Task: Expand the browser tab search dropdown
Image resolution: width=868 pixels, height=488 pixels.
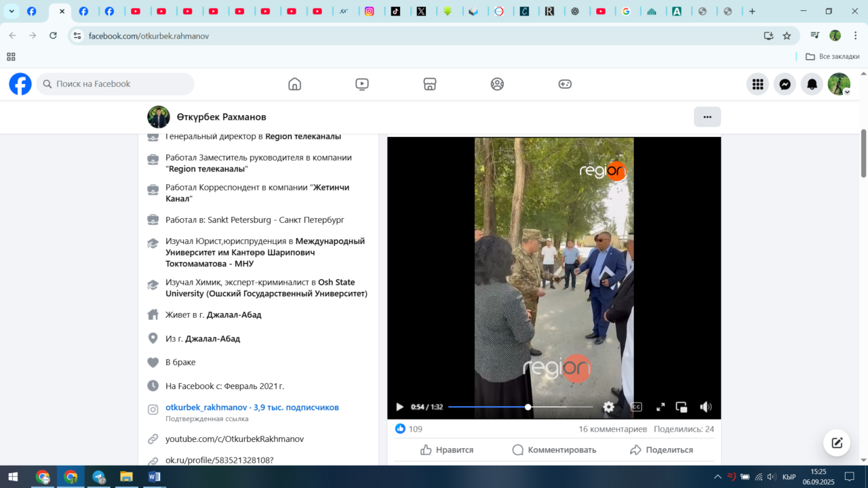Action: click(12, 12)
